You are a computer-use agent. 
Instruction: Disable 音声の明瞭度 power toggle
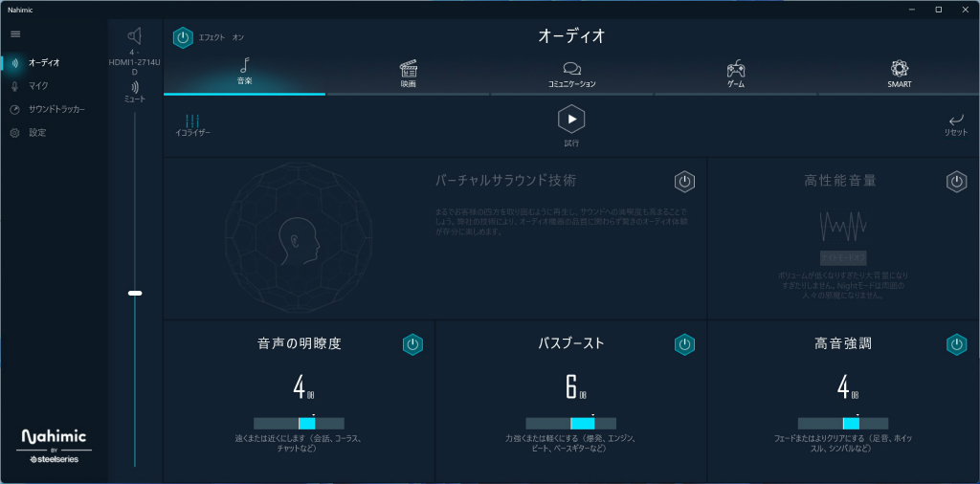[x=412, y=344]
